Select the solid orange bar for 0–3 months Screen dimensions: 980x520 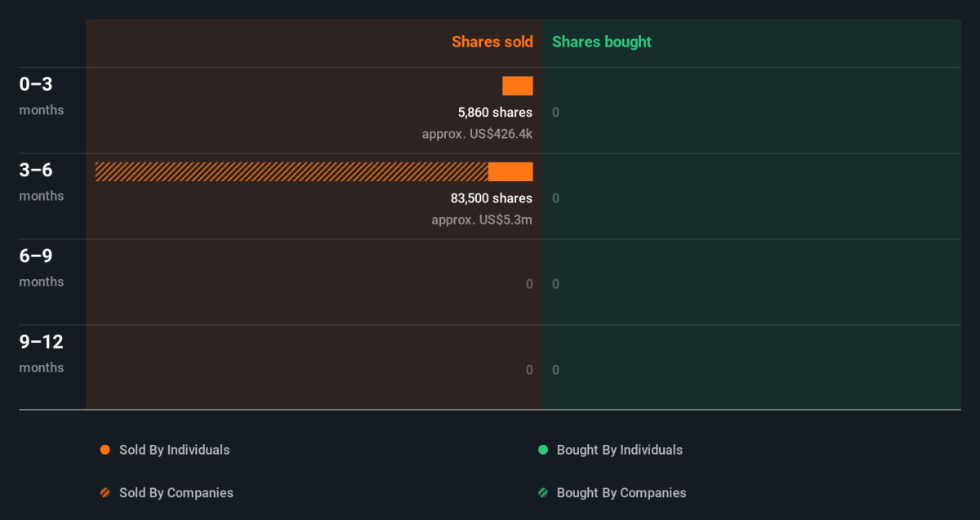click(518, 86)
